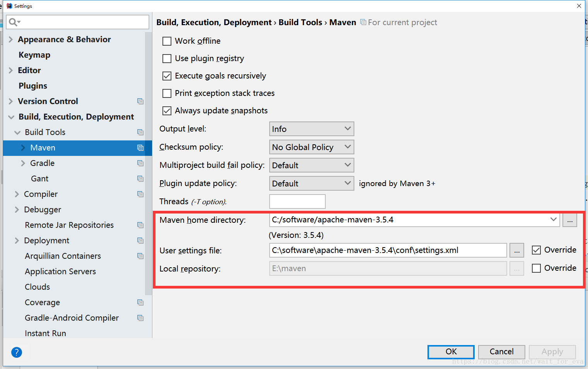Image resolution: width=588 pixels, height=369 pixels.
Task: Open the Output level dropdown
Action: pos(311,129)
